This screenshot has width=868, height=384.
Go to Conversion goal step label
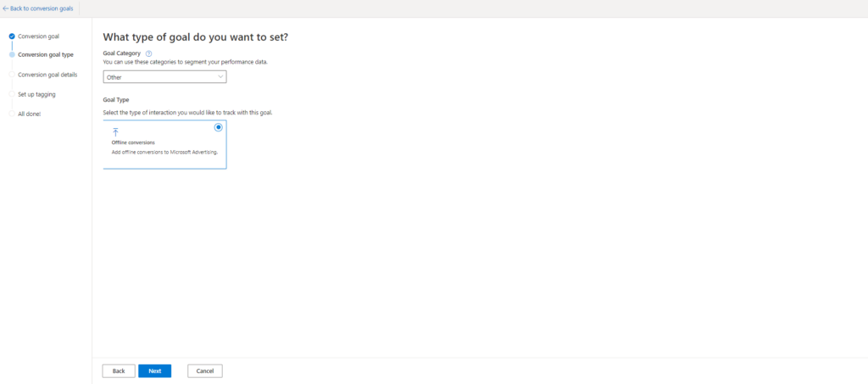(x=38, y=36)
